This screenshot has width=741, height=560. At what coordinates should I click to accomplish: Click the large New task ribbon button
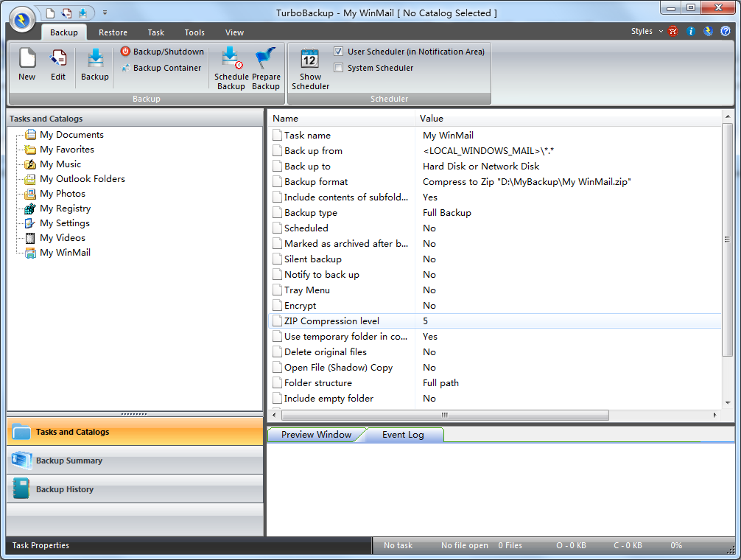pyautogui.click(x=27, y=65)
